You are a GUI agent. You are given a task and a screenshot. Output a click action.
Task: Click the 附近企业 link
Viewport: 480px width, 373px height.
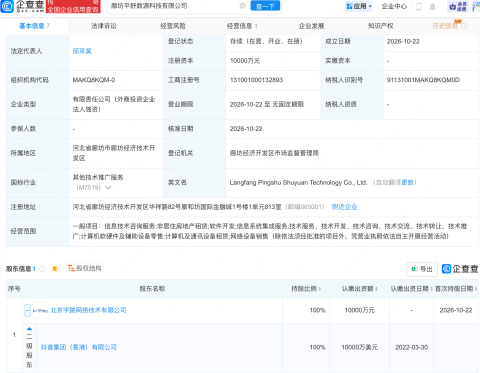pyautogui.click(x=344, y=207)
